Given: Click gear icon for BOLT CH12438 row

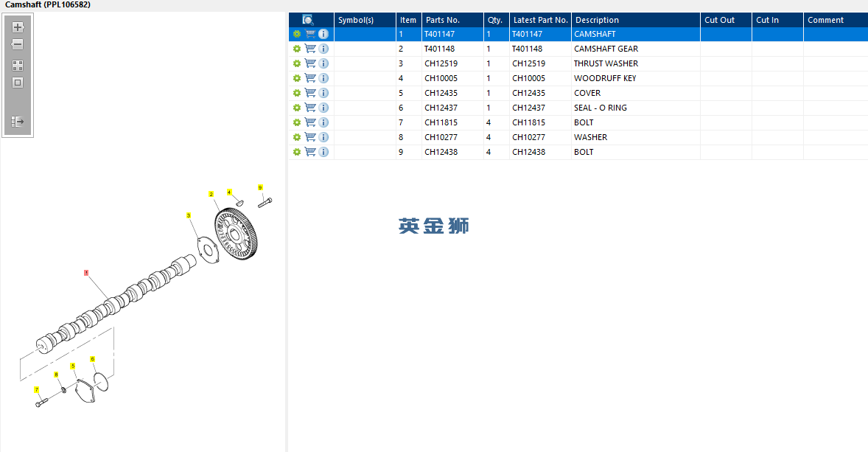Looking at the screenshot, I should point(297,152).
